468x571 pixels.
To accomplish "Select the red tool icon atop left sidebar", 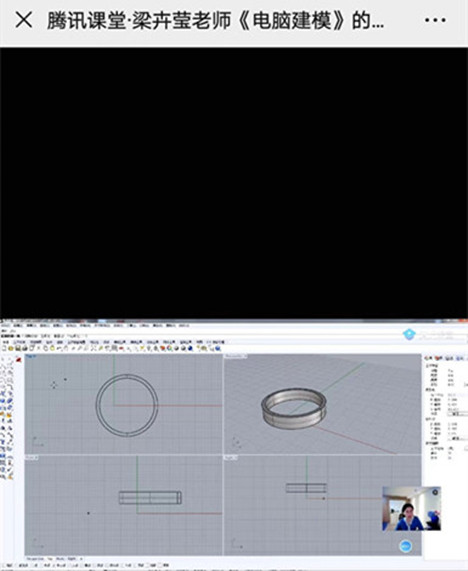I will (18, 360).
